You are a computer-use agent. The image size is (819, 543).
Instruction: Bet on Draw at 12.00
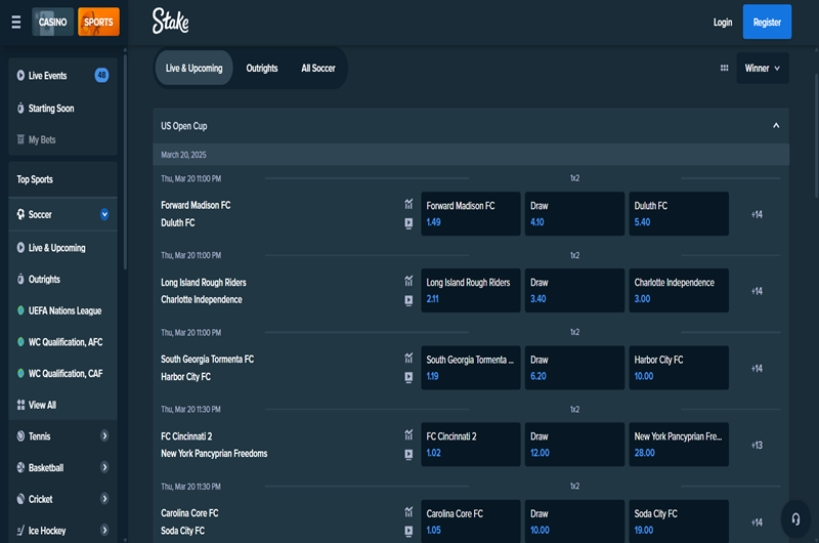pyautogui.click(x=575, y=444)
